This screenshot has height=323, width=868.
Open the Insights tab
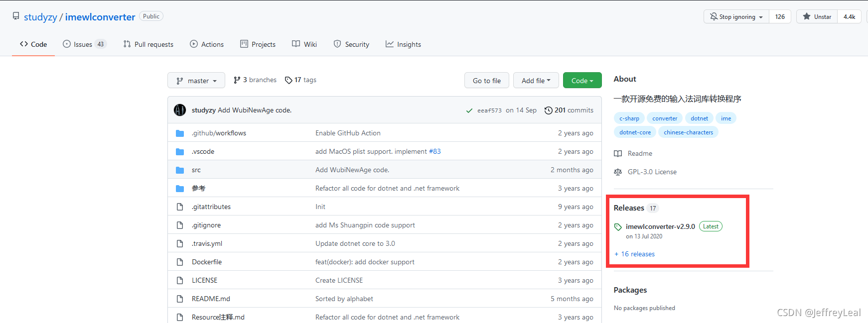(x=403, y=44)
